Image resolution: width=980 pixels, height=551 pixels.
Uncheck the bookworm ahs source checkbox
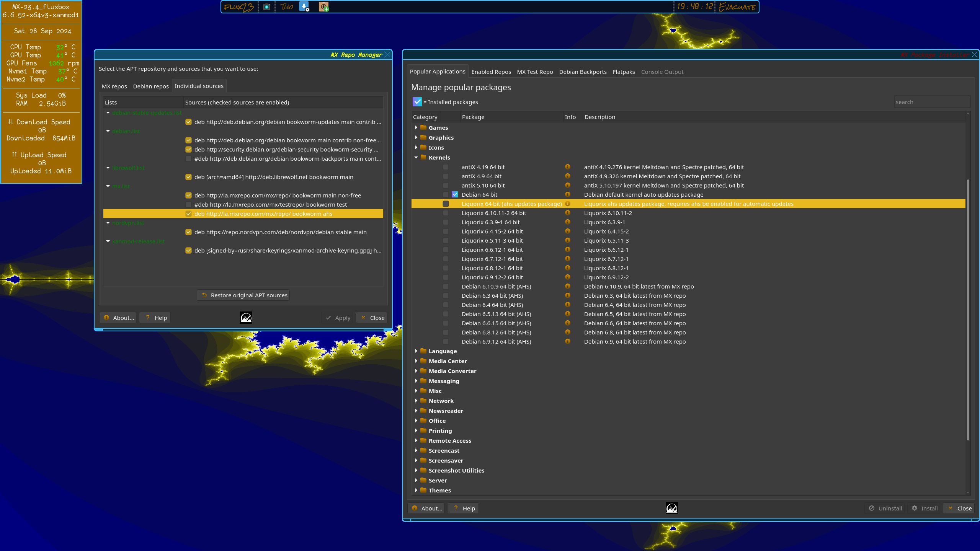(188, 214)
